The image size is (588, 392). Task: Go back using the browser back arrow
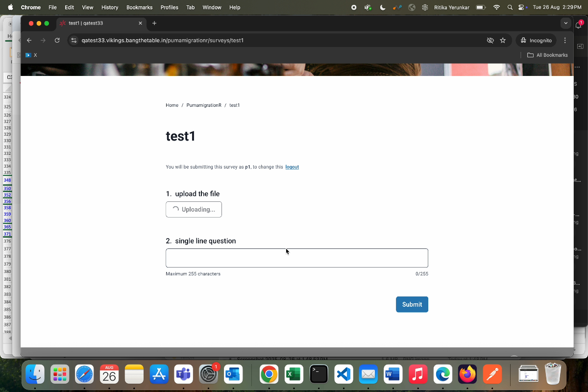point(29,40)
